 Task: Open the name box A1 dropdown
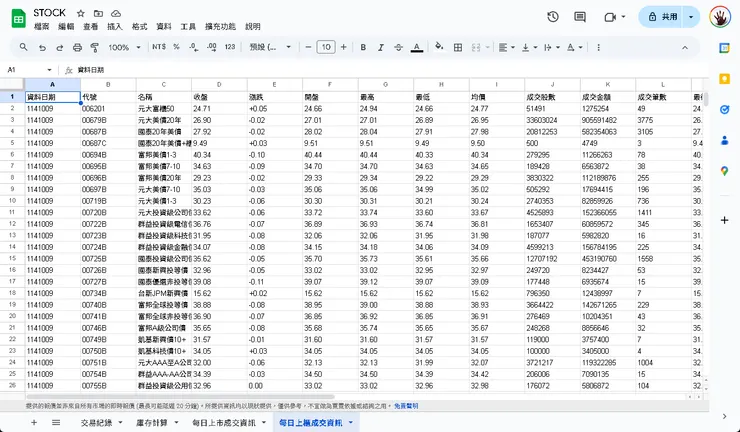pos(49,70)
